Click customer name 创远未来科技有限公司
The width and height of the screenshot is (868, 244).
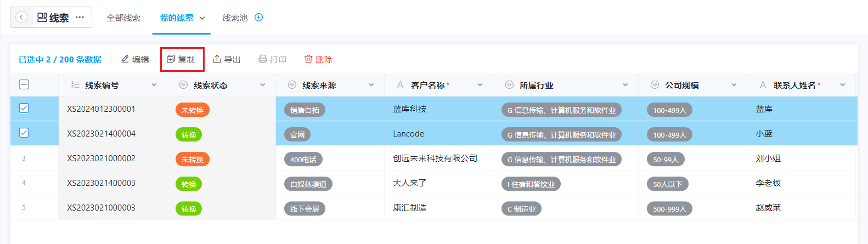tap(435, 158)
